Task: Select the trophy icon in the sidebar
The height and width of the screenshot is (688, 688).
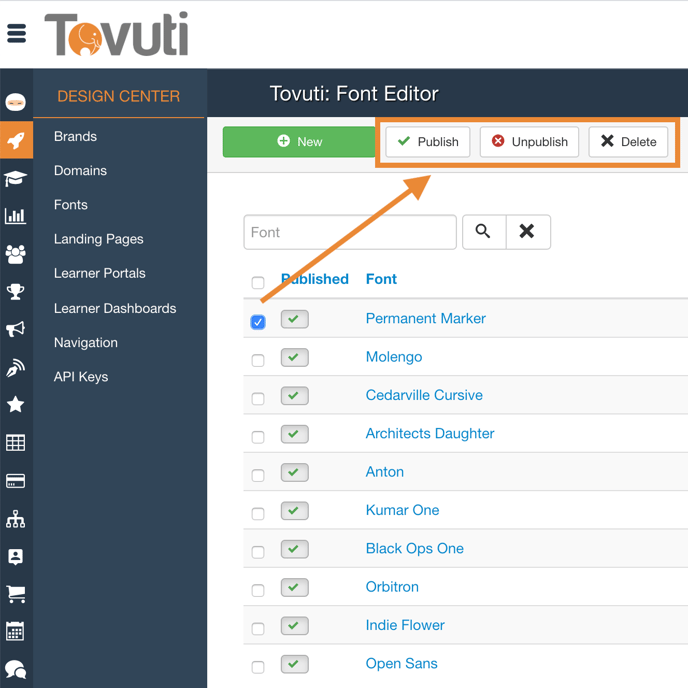Action: pos(16,292)
